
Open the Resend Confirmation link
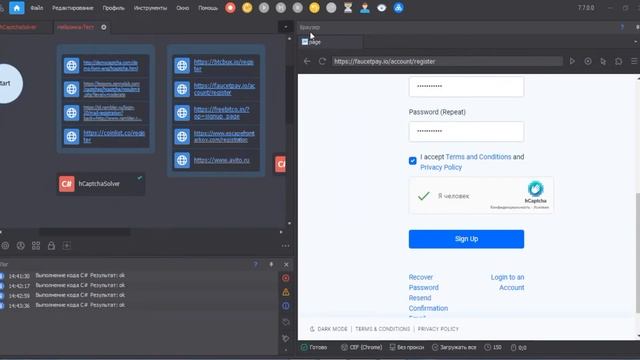pos(428,303)
